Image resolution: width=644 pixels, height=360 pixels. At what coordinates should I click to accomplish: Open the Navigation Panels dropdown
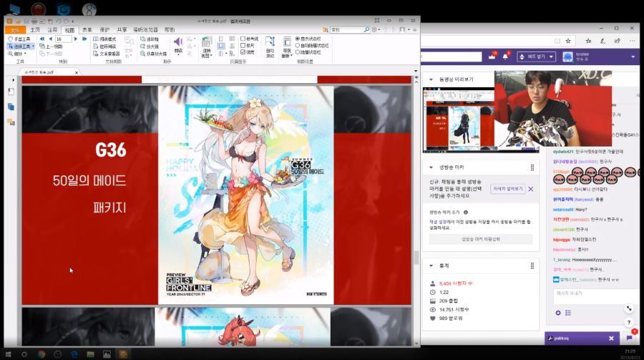[x=287, y=47]
